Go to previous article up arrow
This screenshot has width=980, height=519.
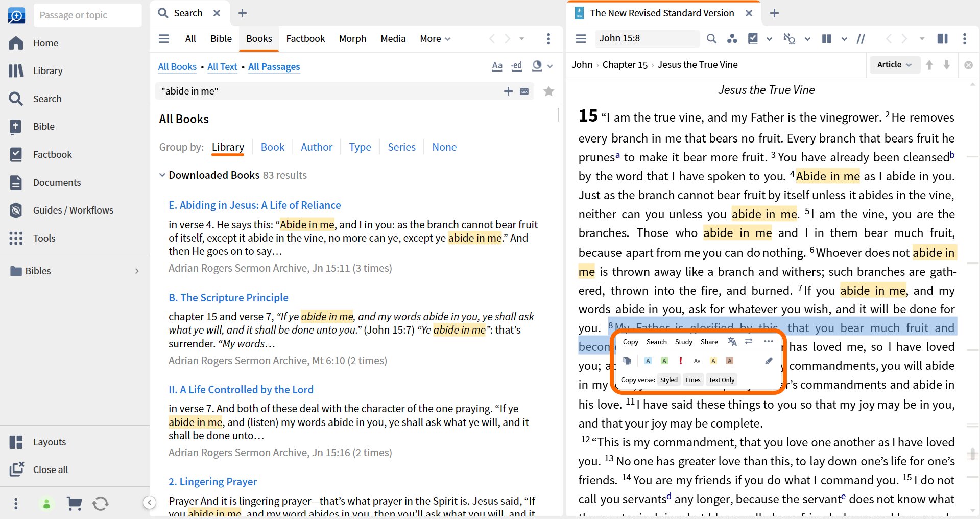click(929, 65)
